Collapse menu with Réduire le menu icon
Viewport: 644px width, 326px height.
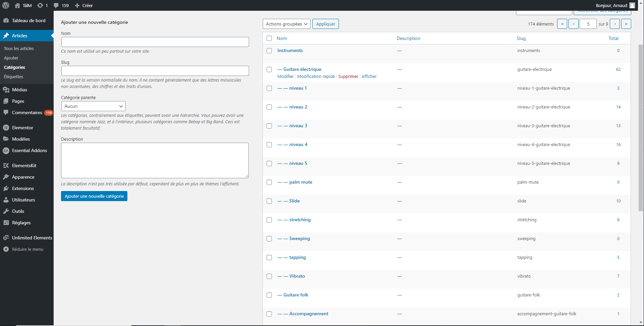pyautogui.click(x=6, y=249)
